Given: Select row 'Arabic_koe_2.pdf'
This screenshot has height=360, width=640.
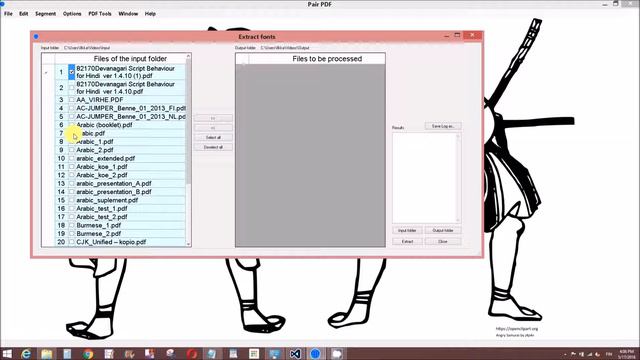Looking at the screenshot, I should tap(120, 175).
